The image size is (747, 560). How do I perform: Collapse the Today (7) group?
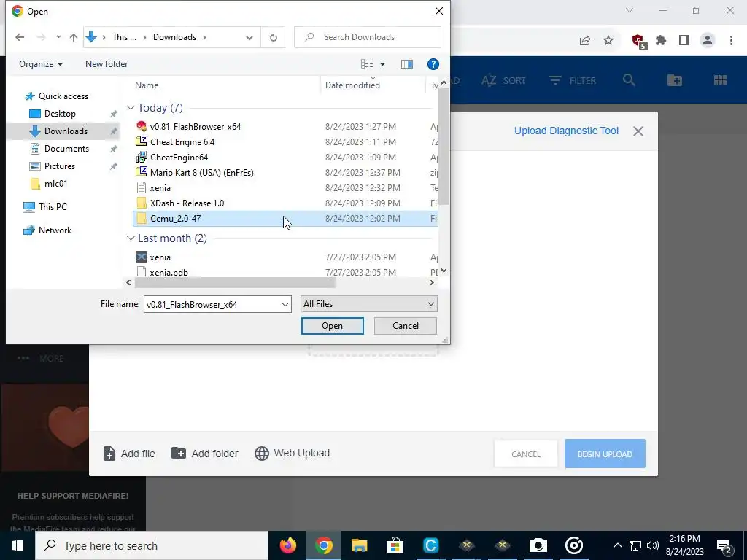[x=131, y=108]
